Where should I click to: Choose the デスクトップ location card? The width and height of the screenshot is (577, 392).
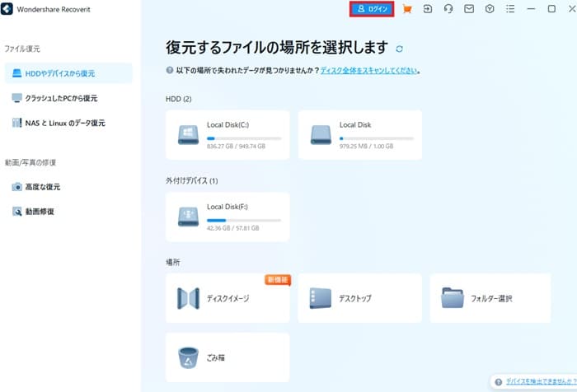coord(360,298)
